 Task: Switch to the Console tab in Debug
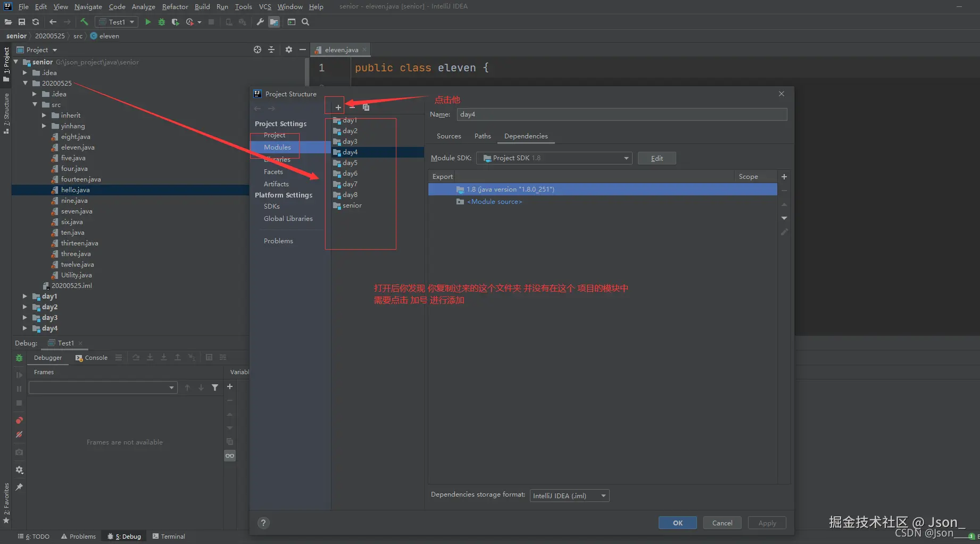coord(92,358)
